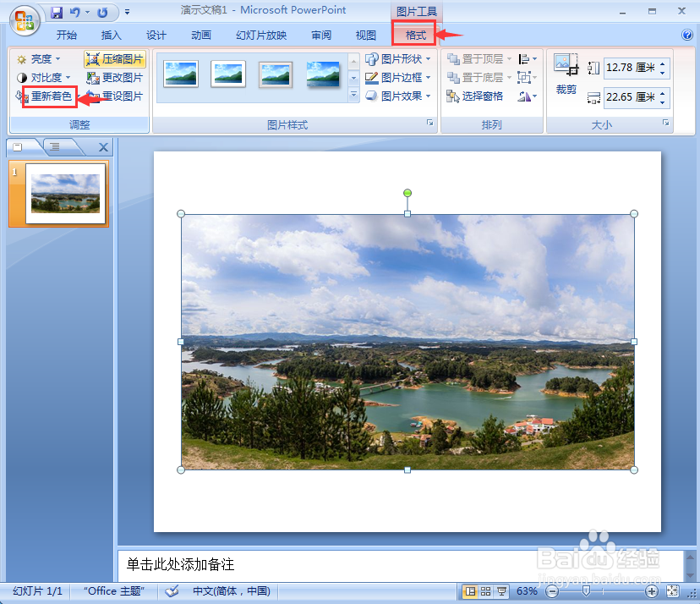The image size is (700, 604).
Task: Open the undo history dropdown arrow
Action: point(88,12)
